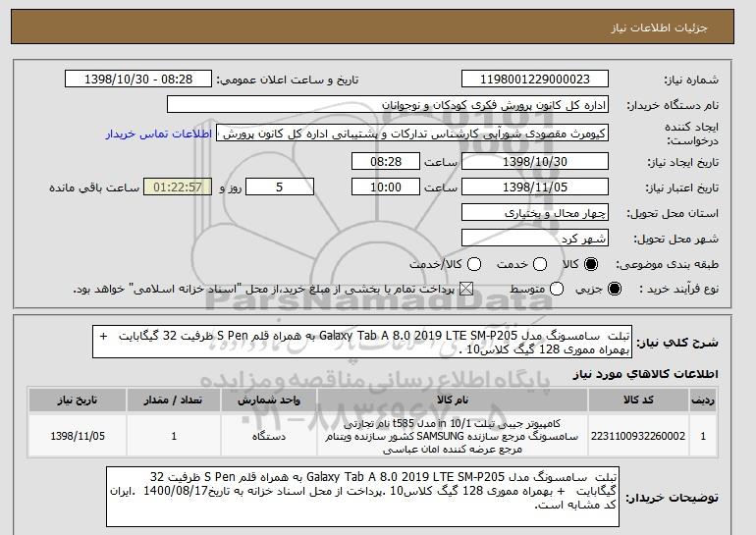Select the متوسط purchase type radio
Image resolution: width=756 pixels, height=535 pixels.
tap(557, 290)
